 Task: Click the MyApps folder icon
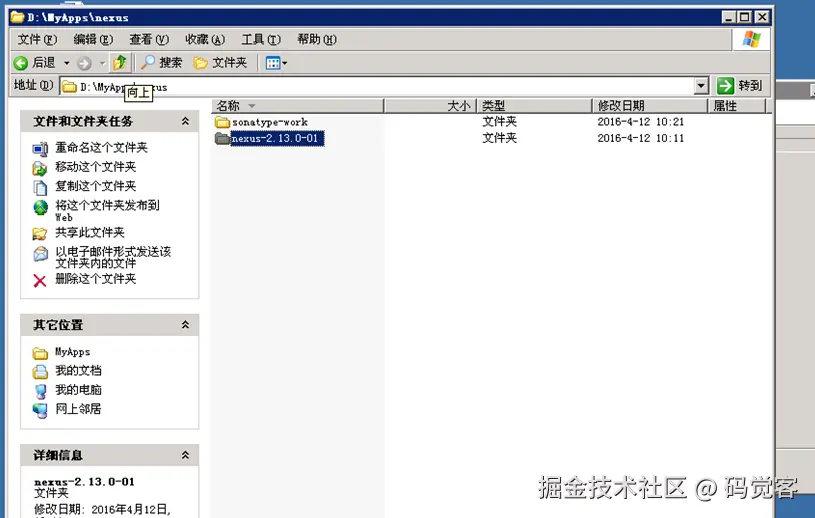coord(40,353)
